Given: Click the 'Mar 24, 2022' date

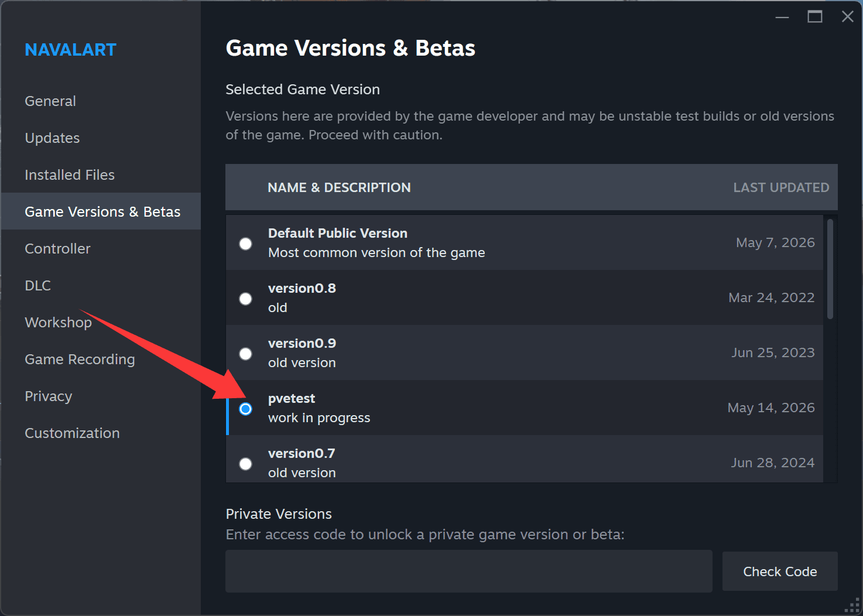Looking at the screenshot, I should tap(772, 297).
